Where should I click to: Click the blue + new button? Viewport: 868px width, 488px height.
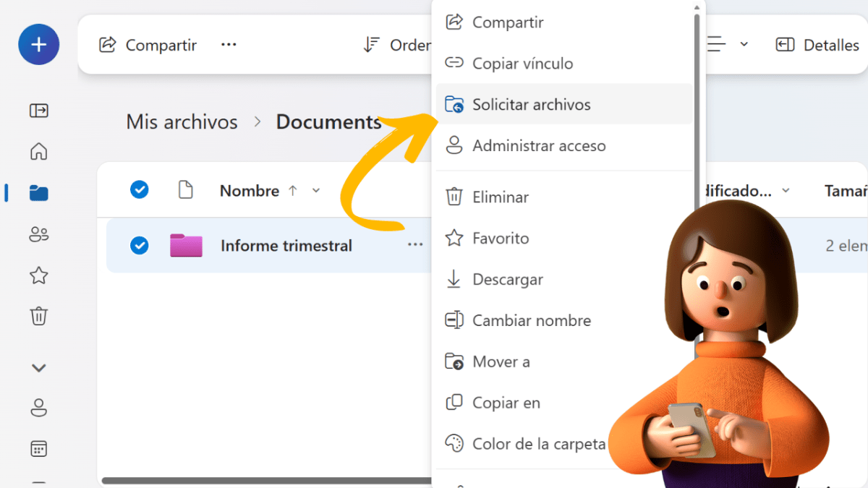[38, 44]
